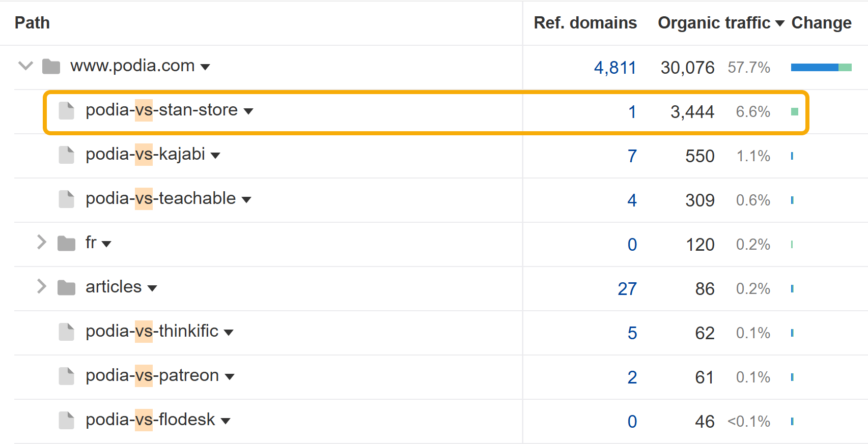This screenshot has width=868, height=444.
Task: Click the podia-vs-stan-store page icon
Action: point(66,110)
